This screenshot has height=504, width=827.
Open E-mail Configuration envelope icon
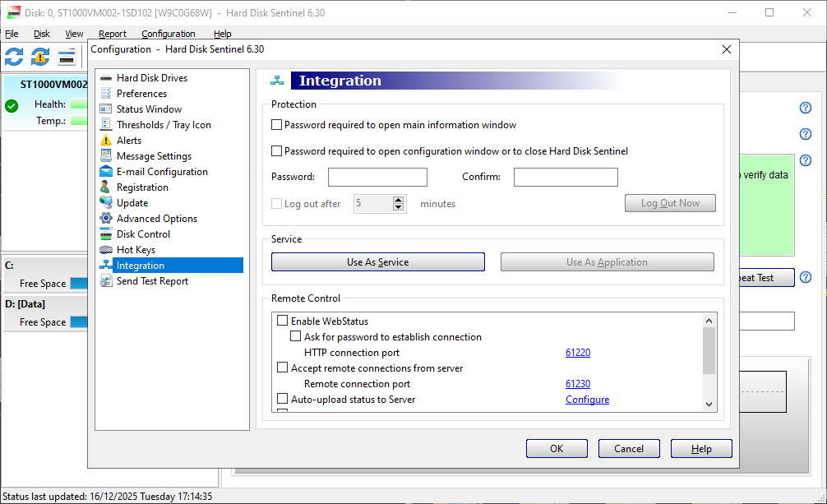(106, 172)
